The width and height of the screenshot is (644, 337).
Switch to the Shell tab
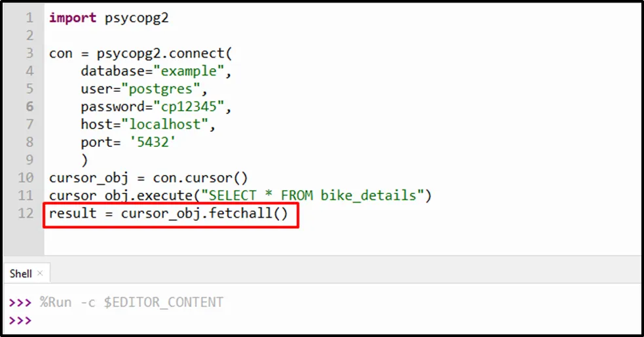[x=20, y=273]
